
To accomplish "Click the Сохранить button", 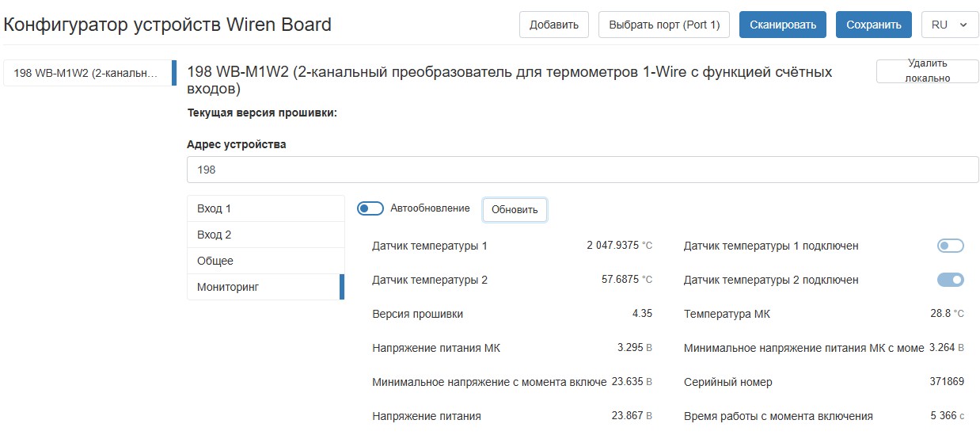I will tap(873, 25).
